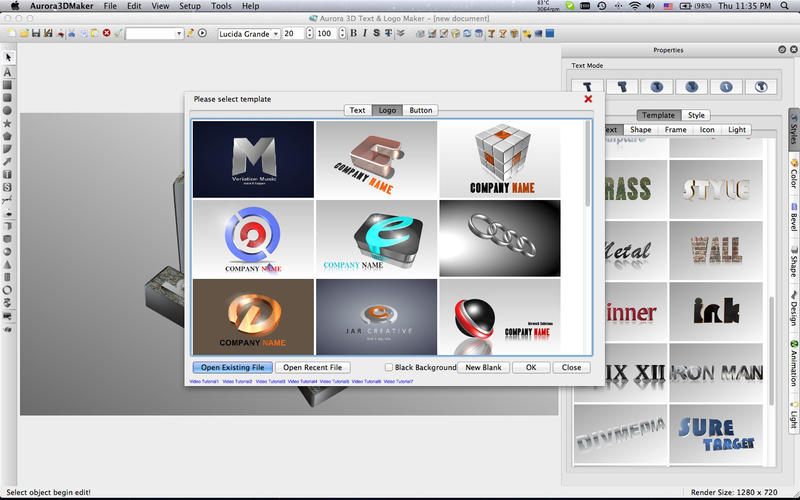Pick the star shape tool
Screen dimensions: 800x500
pos(8,123)
